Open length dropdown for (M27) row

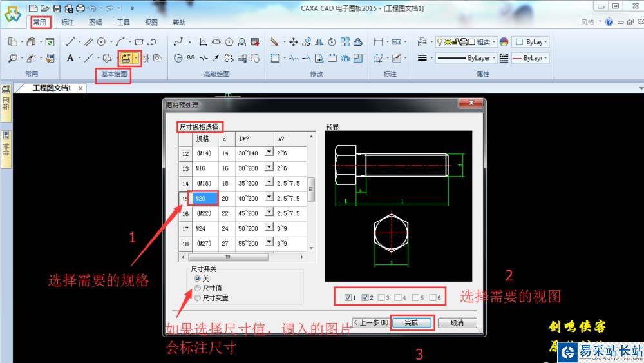(x=269, y=242)
